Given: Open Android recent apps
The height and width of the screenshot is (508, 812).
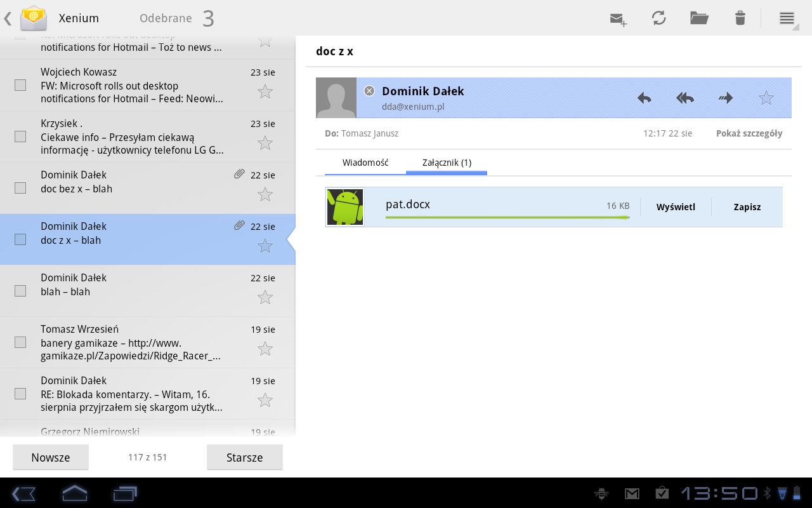Looking at the screenshot, I should [125, 493].
